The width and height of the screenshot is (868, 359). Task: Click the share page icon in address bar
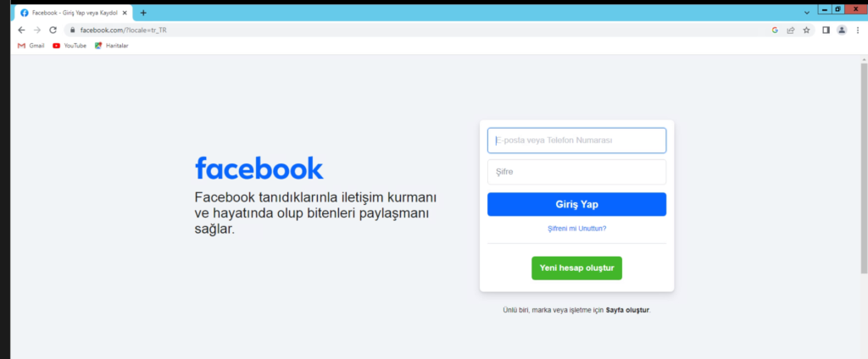click(x=791, y=30)
